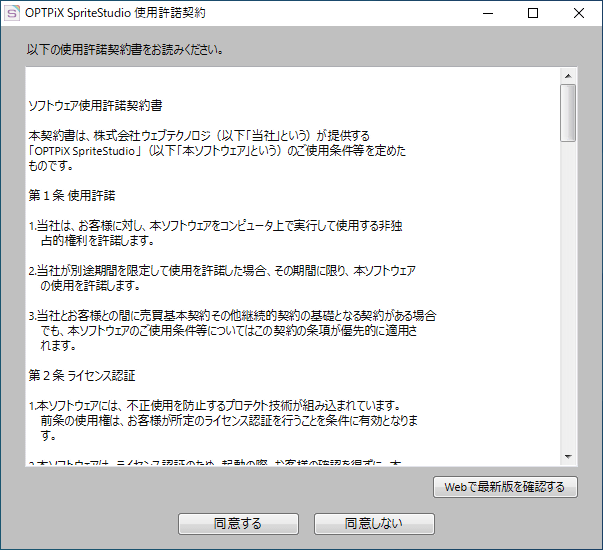603x550 pixels.
Task: Click the license text scrollbar thumb
Action: 568,113
